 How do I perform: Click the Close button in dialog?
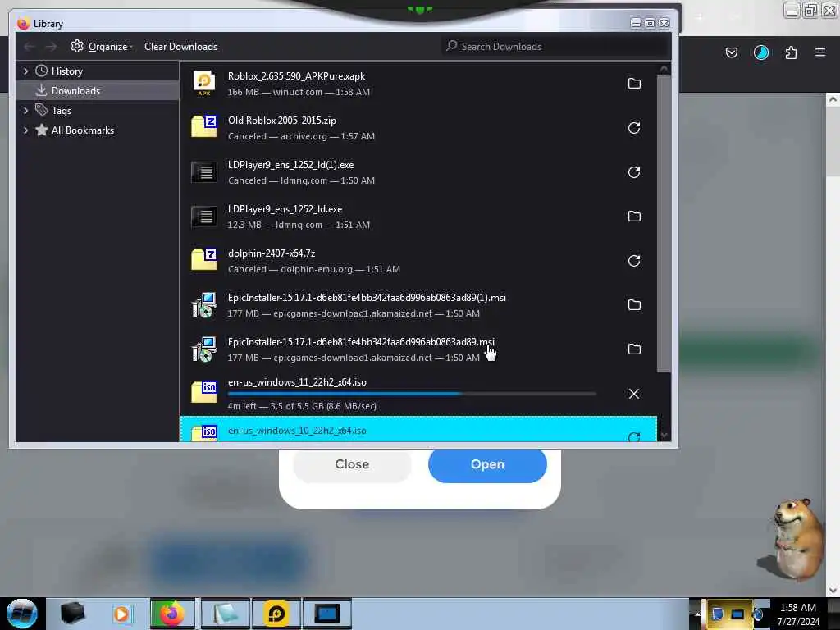(352, 464)
